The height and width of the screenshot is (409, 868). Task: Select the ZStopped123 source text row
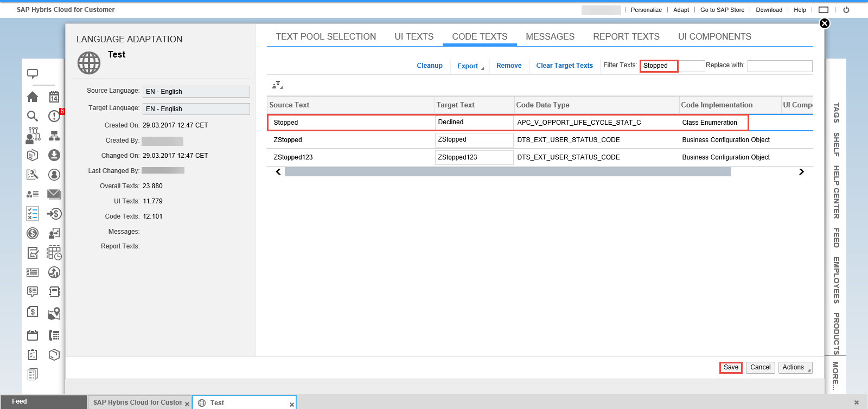[x=293, y=157]
